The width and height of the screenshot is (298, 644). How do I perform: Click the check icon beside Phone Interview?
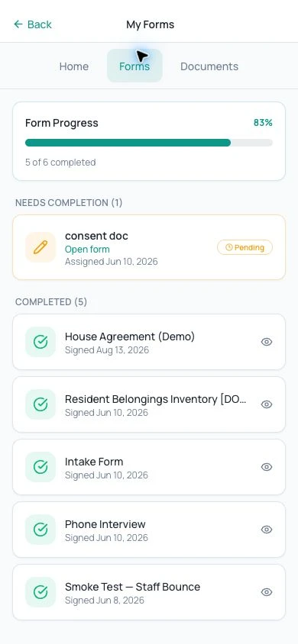(40, 530)
